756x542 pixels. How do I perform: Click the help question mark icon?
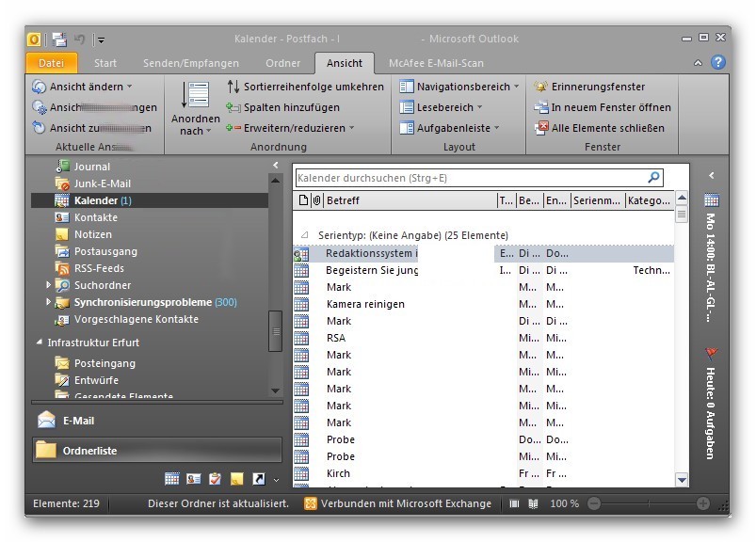pyautogui.click(x=718, y=63)
